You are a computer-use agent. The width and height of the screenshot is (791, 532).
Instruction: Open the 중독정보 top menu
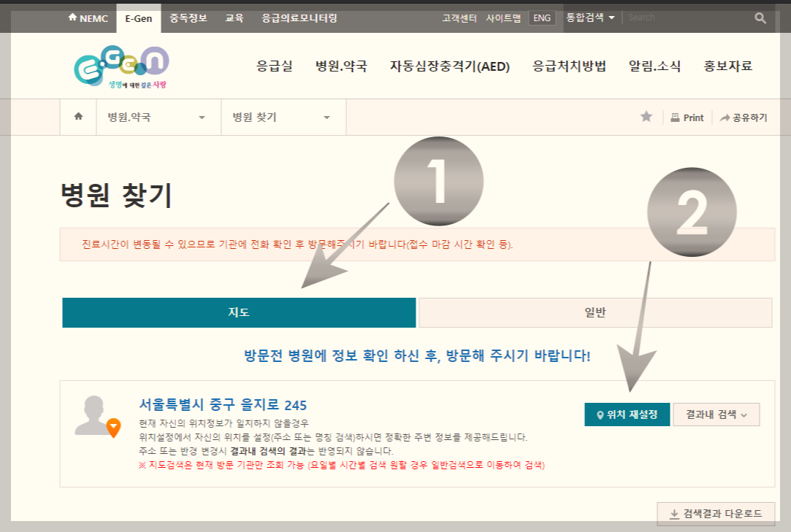tap(188, 18)
